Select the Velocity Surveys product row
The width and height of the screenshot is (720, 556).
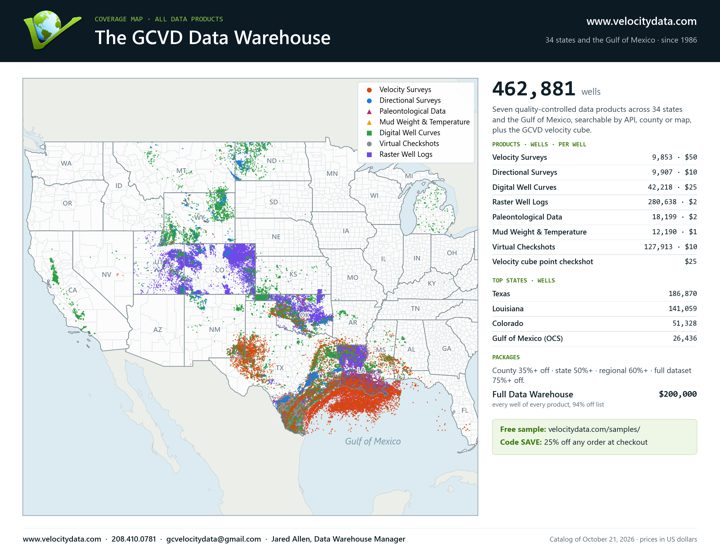(594, 157)
